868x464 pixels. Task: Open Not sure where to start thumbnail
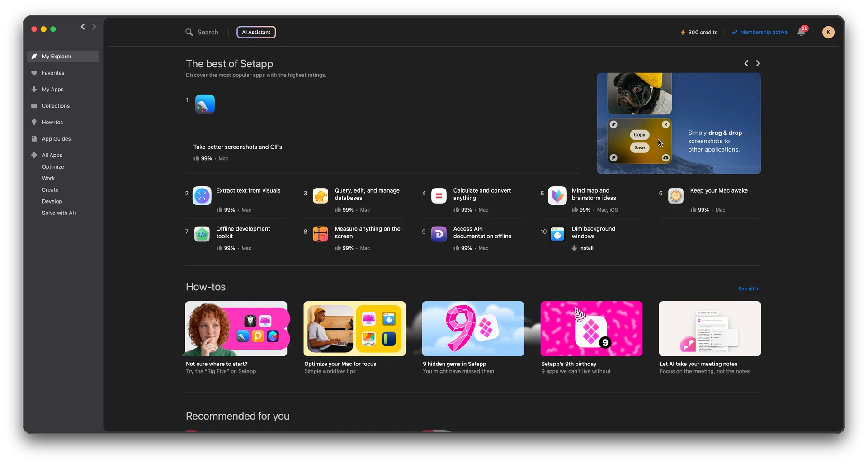(236, 329)
